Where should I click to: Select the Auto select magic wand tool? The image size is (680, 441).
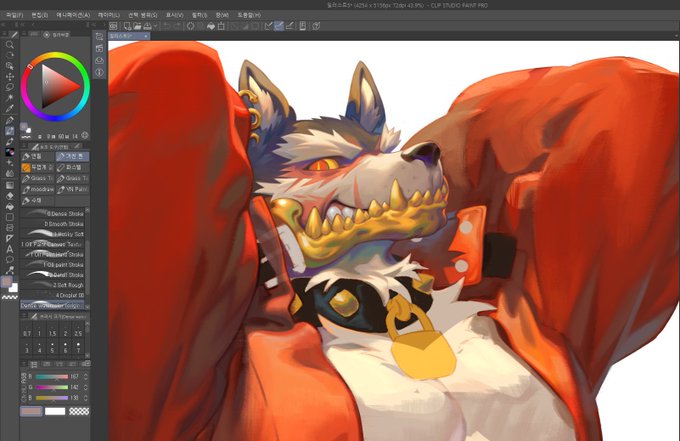(x=10, y=98)
